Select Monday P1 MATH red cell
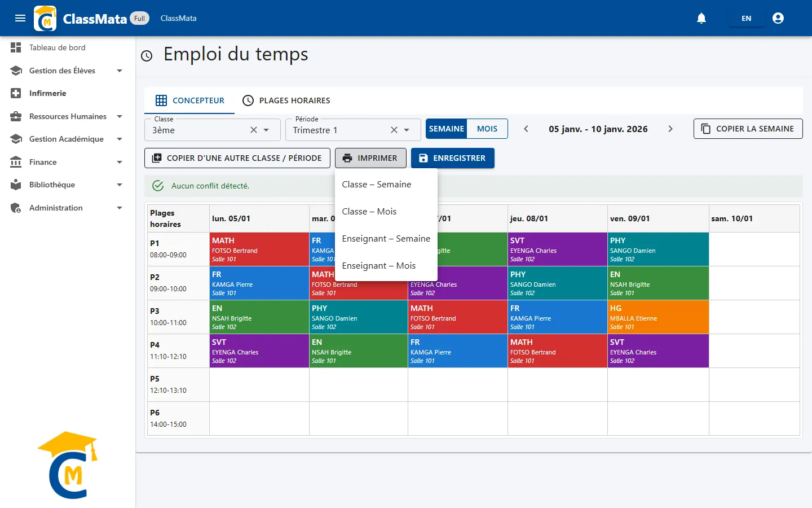 click(x=259, y=249)
